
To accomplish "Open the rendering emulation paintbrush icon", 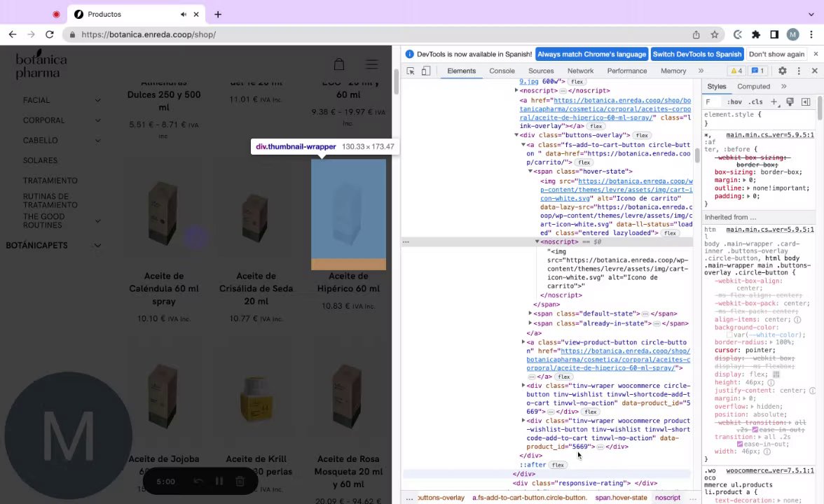I will [790, 102].
